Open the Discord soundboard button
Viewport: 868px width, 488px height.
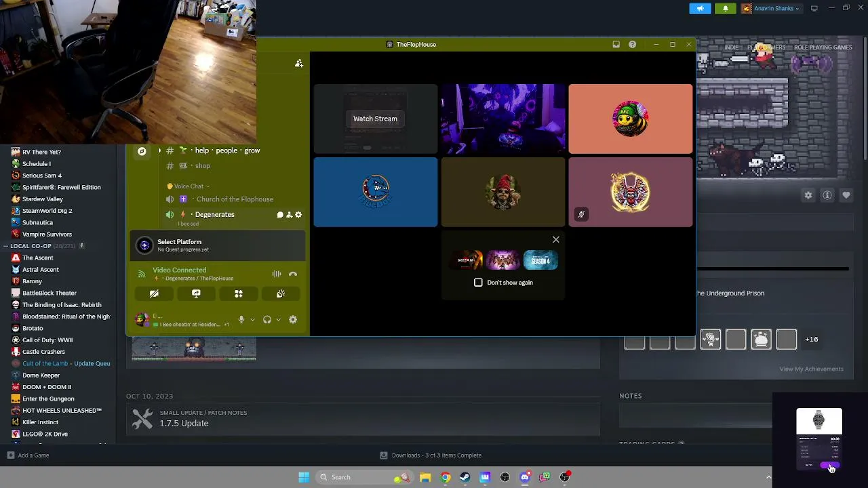coord(281,293)
